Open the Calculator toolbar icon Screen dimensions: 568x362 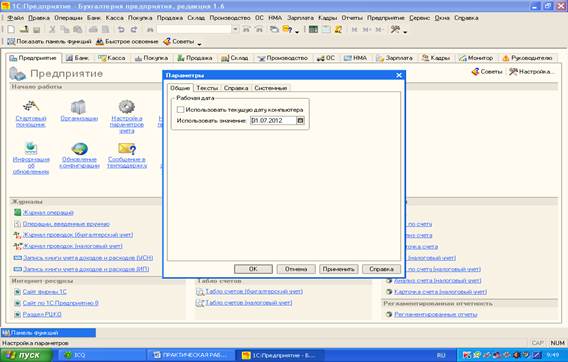pos(313,30)
